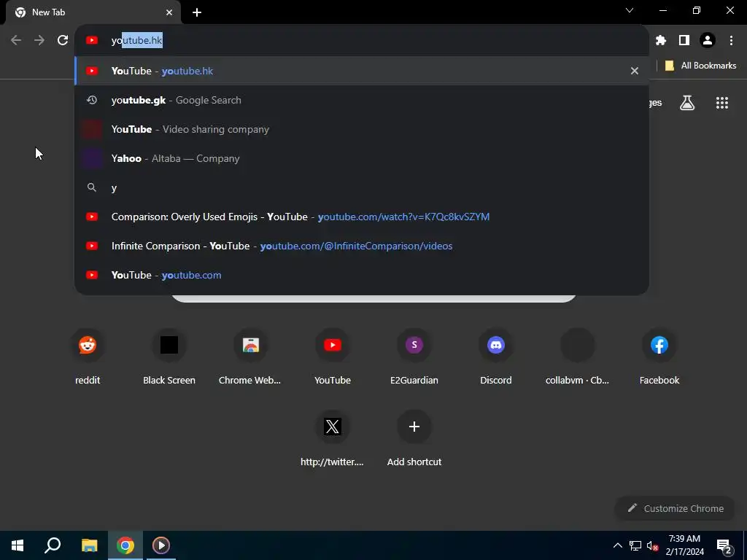The image size is (747, 560).
Task: Reload the page with the refresh icon
Action: point(63,40)
